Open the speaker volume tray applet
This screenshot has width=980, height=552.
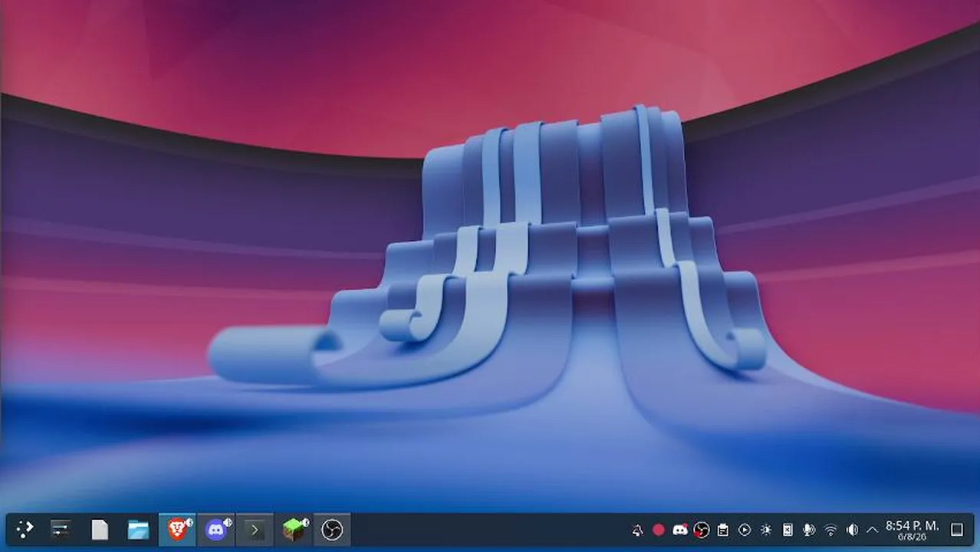pos(852,530)
